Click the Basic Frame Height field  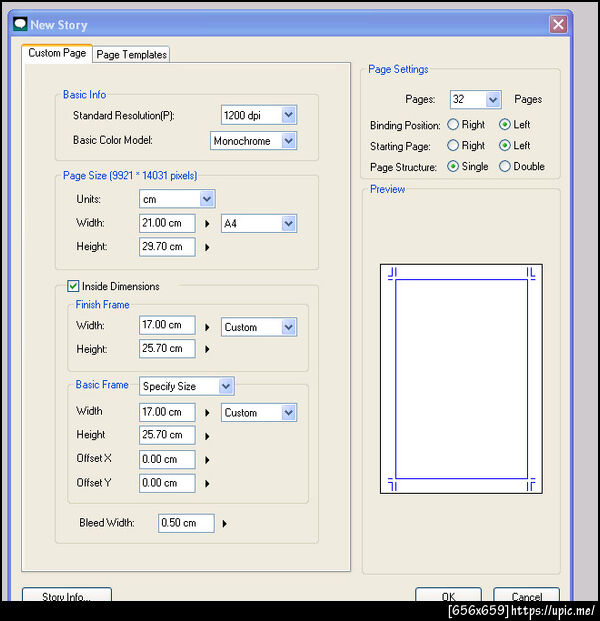pos(167,435)
